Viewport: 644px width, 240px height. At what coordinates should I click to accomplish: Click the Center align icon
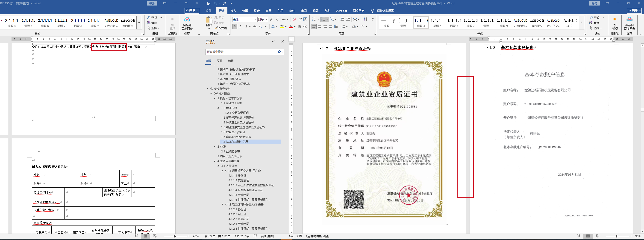pos(320,26)
